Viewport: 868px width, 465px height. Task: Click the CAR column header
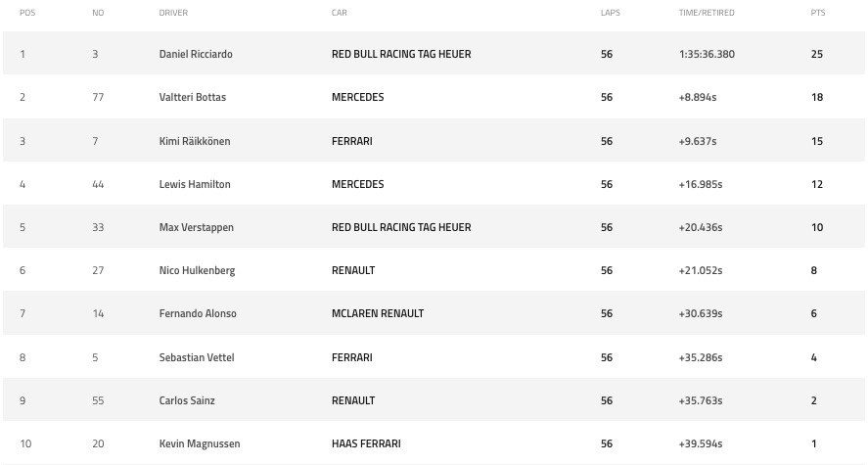point(339,13)
